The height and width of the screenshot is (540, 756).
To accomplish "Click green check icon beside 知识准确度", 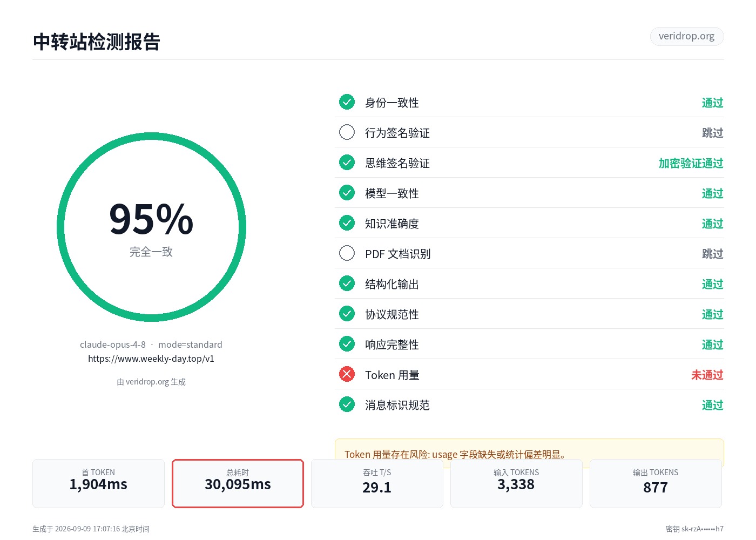I will [347, 223].
